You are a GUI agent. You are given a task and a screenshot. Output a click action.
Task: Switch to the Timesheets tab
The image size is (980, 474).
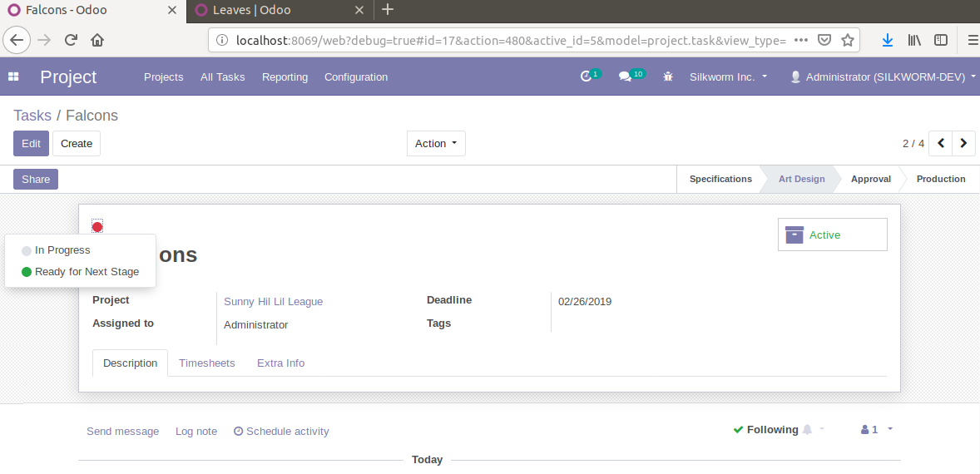coord(207,363)
